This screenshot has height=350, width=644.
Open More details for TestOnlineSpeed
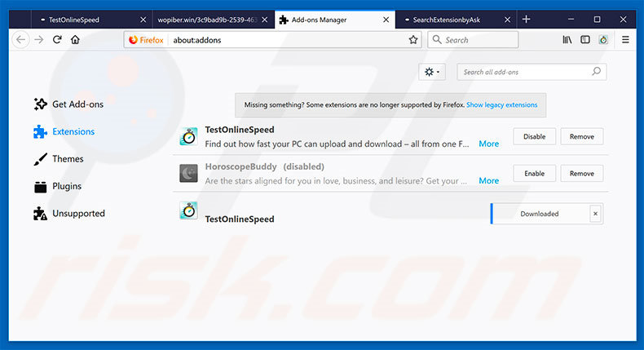[x=489, y=144]
